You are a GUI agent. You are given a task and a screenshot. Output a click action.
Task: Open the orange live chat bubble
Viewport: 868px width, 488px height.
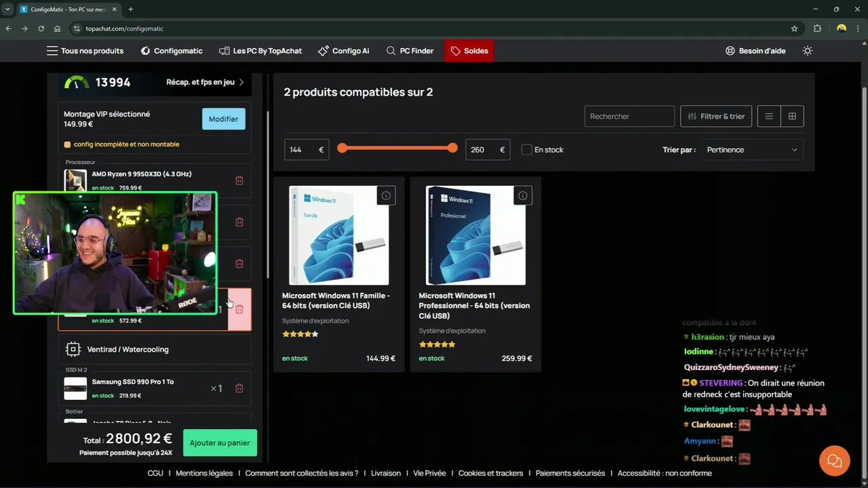[x=835, y=461]
